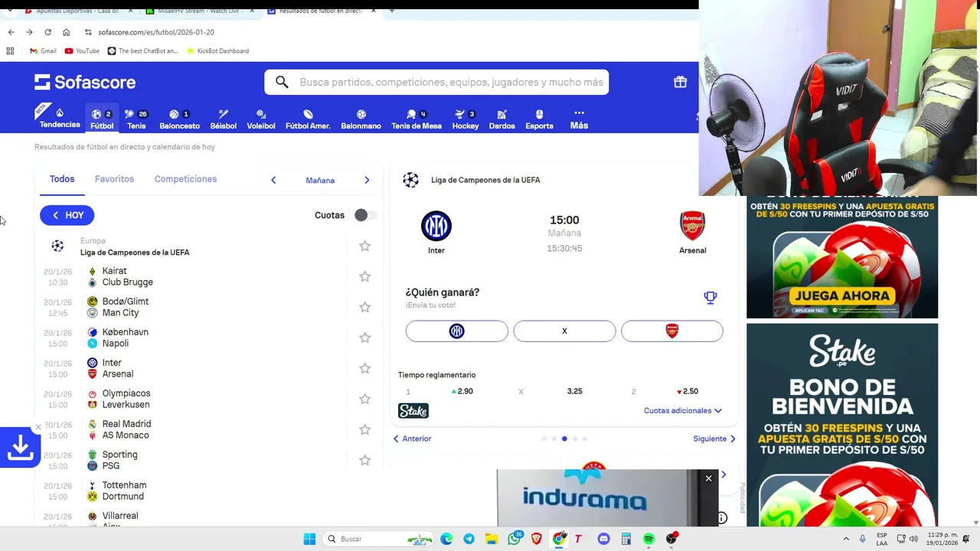Image resolution: width=980 pixels, height=551 pixels.
Task: Open the Esports section
Action: (x=539, y=119)
